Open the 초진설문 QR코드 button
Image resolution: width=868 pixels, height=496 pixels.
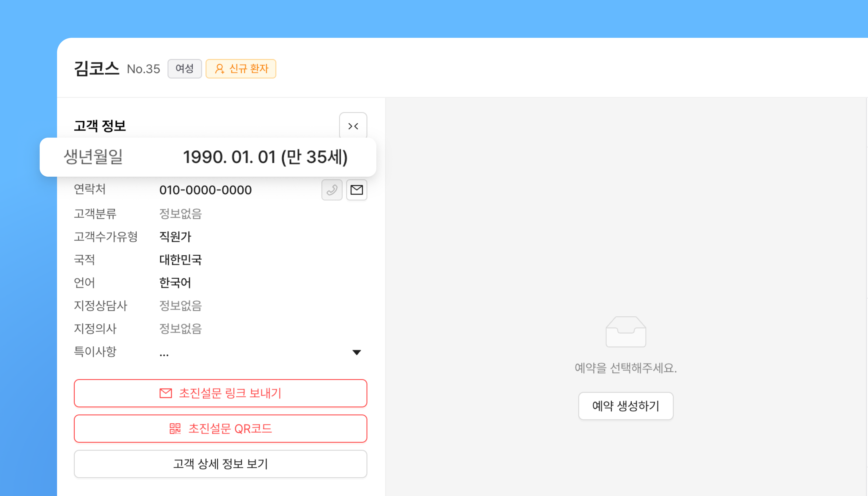pyautogui.click(x=220, y=429)
